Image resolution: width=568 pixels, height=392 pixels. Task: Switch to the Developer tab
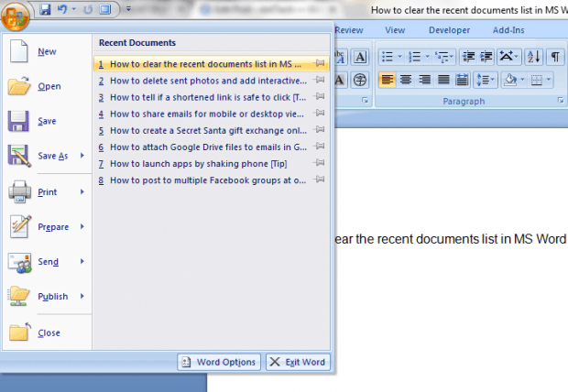click(x=449, y=30)
